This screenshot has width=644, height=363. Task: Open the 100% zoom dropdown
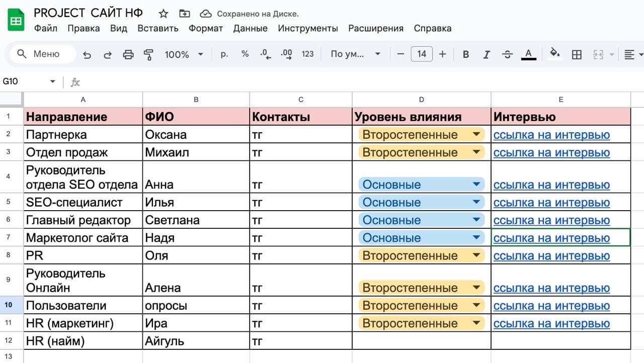click(x=184, y=54)
